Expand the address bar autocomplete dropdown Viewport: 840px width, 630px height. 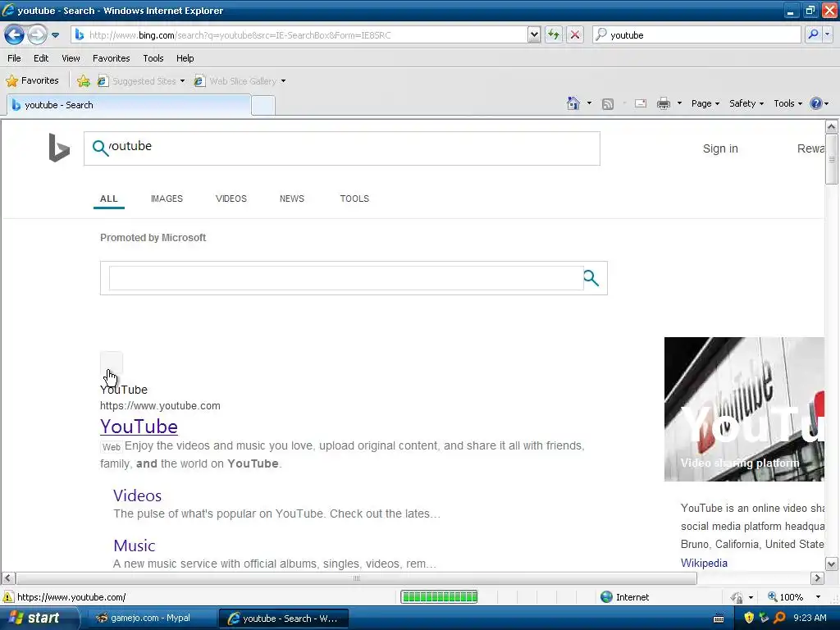[x=533, y=35]
